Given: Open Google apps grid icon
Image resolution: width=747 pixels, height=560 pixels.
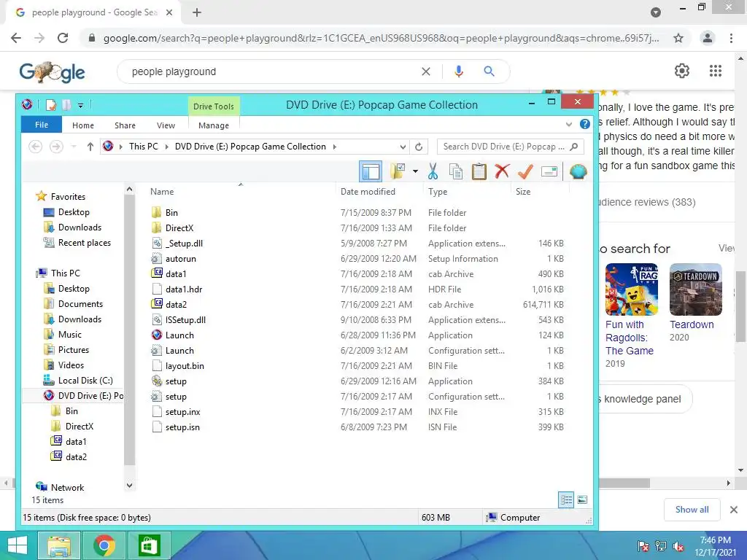Looking at the screenshot, I should (x=715, y=71).
